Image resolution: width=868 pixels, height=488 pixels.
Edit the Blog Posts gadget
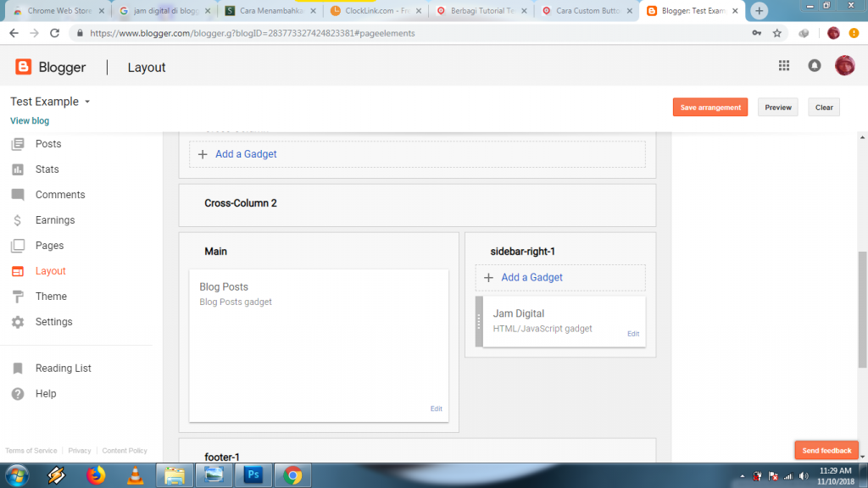pyautogui.click(x=437, y=409)
